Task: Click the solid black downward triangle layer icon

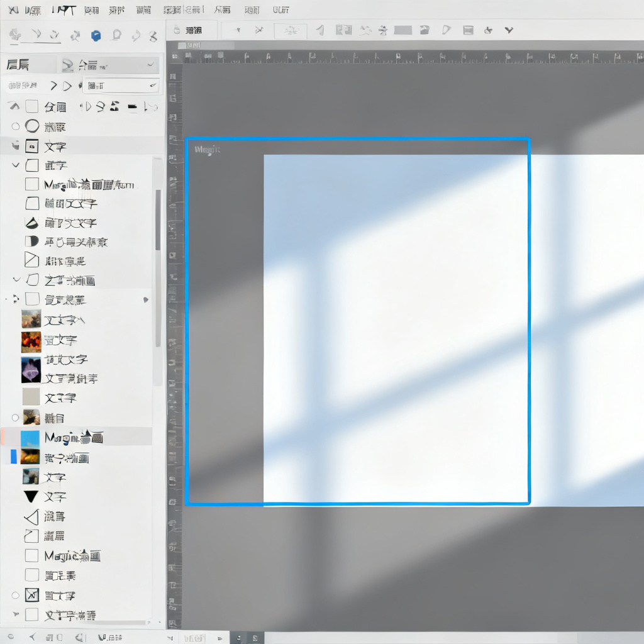Action: (x=31, y=497)
